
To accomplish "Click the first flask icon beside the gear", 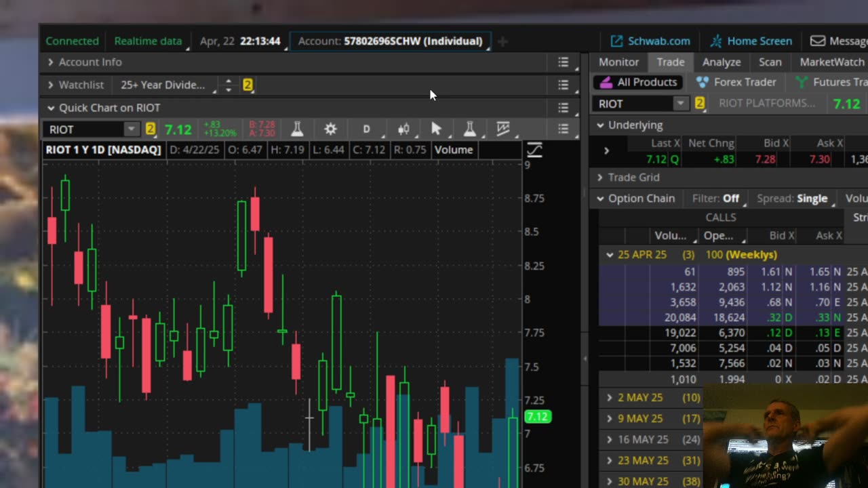I will pos(297,129).
